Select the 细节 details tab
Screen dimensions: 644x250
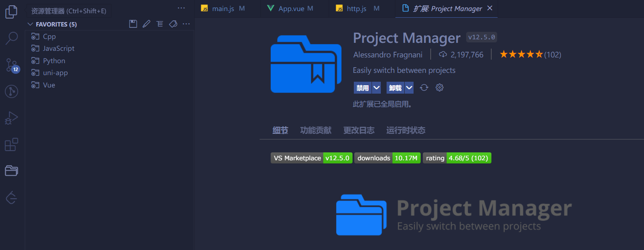click(x=280, y=130)
